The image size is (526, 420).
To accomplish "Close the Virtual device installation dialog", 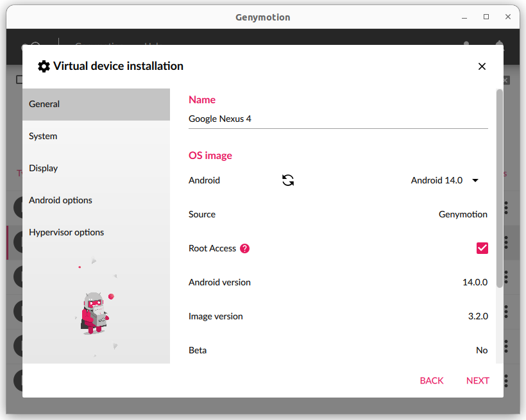I will (x=482, y=67).
